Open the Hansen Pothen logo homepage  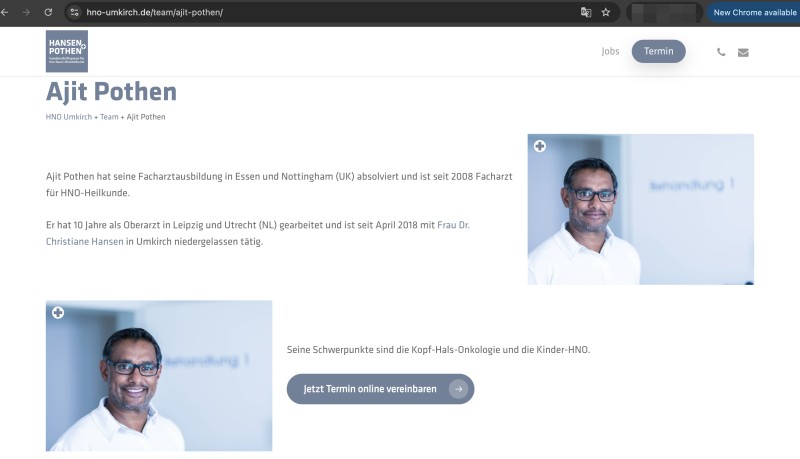coord(66,51)
